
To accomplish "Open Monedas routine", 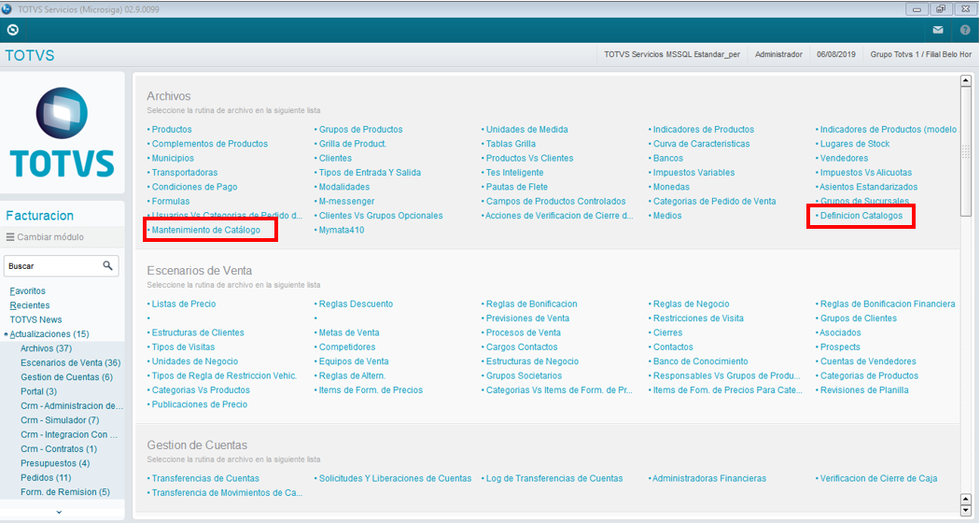I will [x=671, y=187].
